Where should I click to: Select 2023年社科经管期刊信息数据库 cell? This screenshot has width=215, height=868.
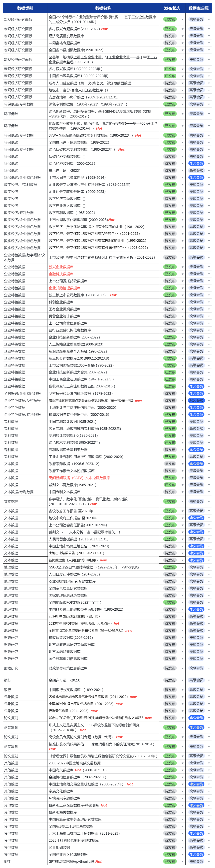(103, 840)
